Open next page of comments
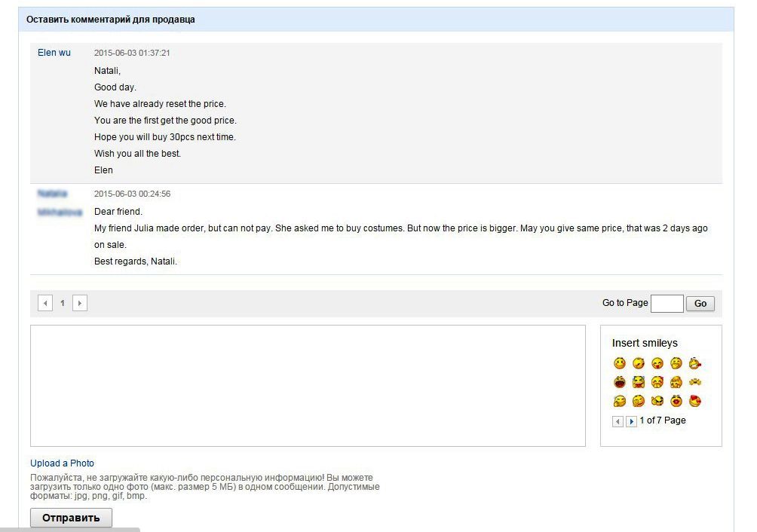Screen dimensions: 757x532 tap(80, 304)
